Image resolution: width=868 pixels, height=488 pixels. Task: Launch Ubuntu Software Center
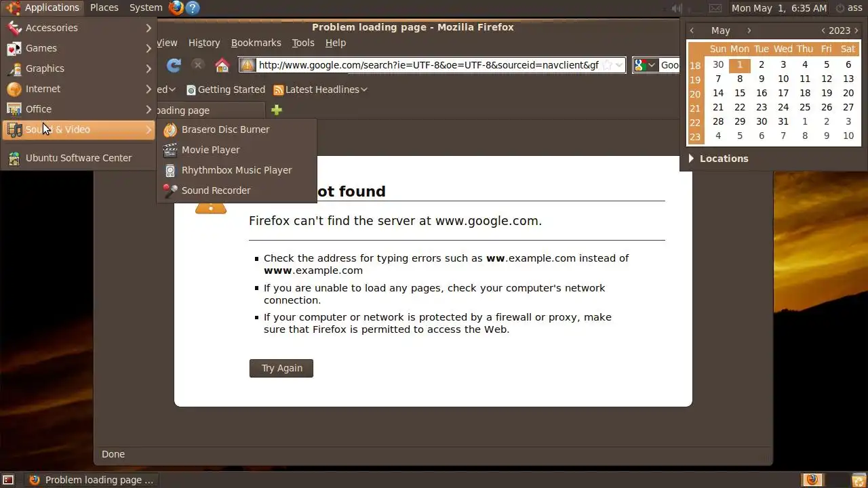[79, 158]
